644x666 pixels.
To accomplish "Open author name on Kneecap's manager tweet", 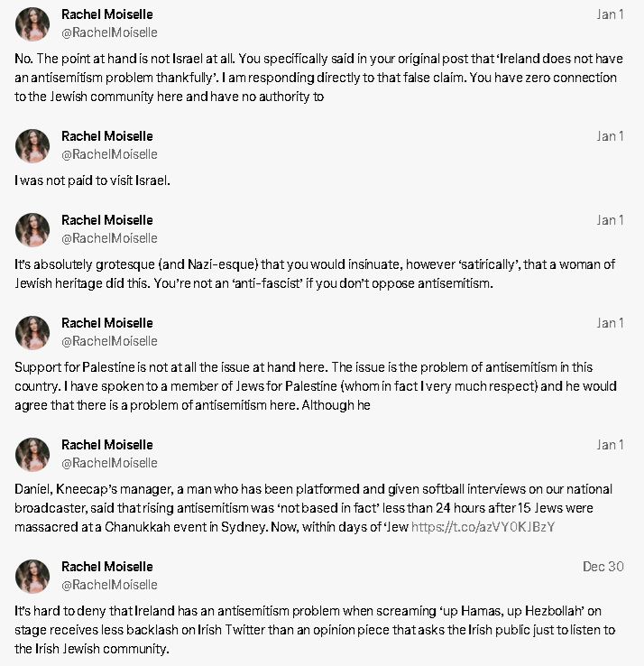I will pos(107,445).
